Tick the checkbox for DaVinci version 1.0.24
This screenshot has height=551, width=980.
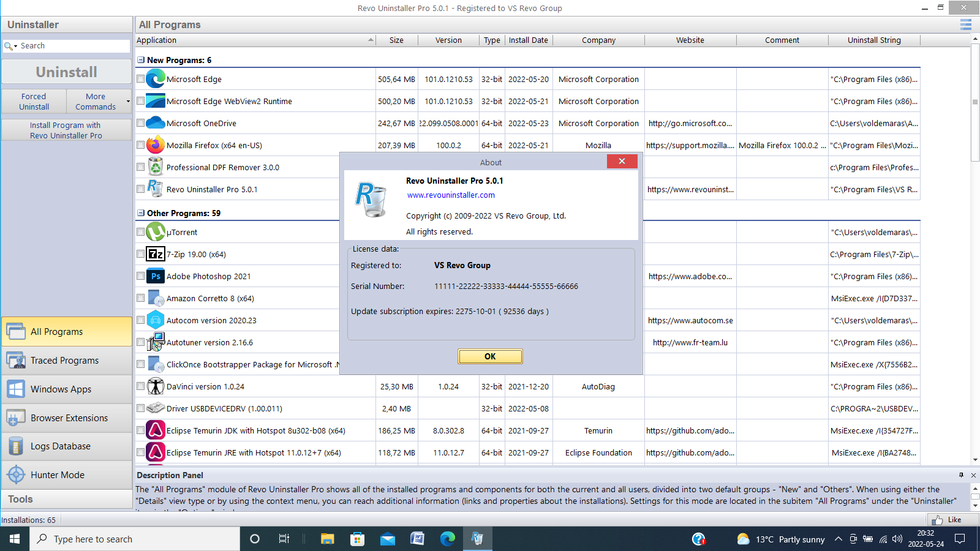(x=140, y=386)
